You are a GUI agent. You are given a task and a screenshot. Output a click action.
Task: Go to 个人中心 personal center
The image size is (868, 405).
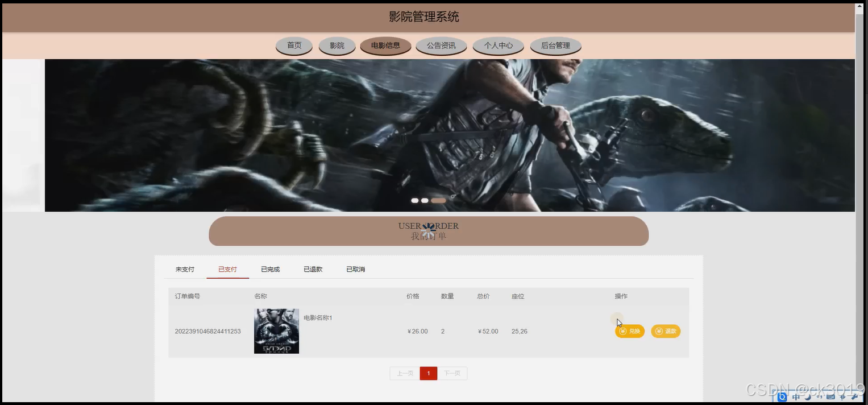pyautogui.click(x=499, y=46)
